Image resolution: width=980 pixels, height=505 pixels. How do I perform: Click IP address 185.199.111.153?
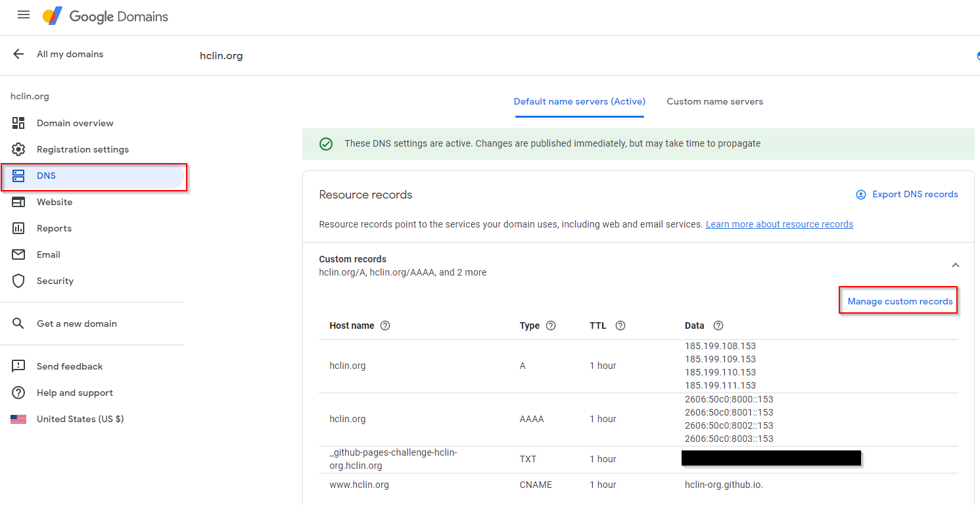coord(720,385)
